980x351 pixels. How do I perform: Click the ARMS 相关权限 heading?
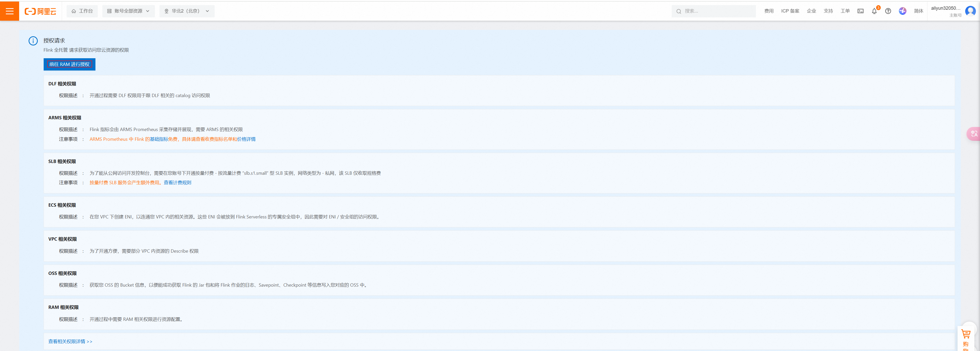pyautogui.click(x=65, y=118)
